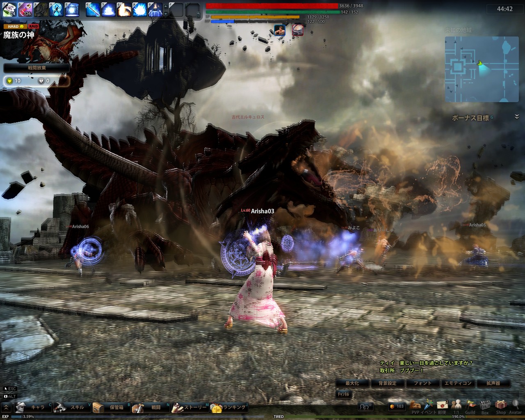Click the 拡声器 megaphone button

[x=493, y=383]
